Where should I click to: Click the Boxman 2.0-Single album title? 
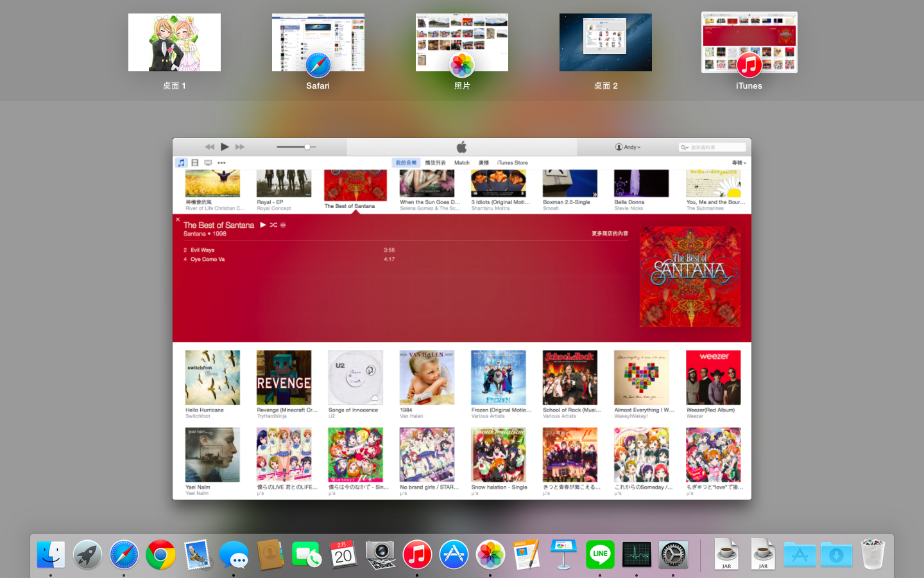567,202
